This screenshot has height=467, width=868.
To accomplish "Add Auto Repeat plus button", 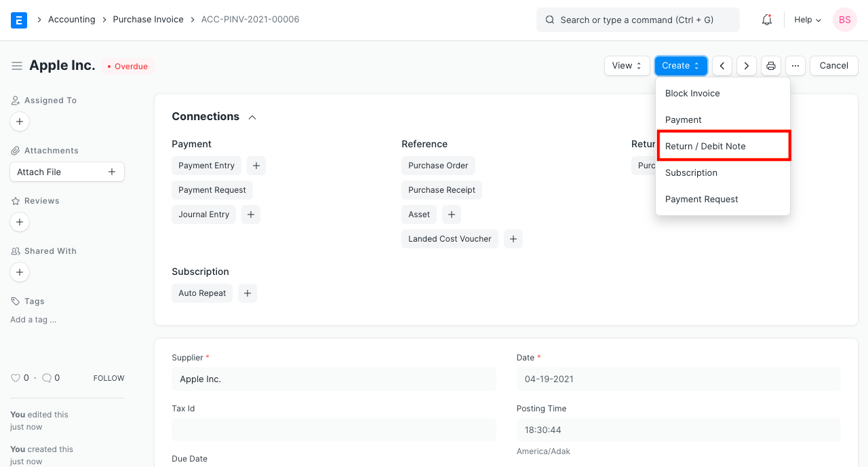I will click(248, 293).
